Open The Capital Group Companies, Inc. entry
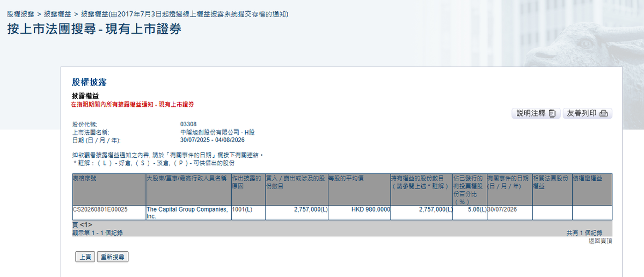 click(187, 213)
